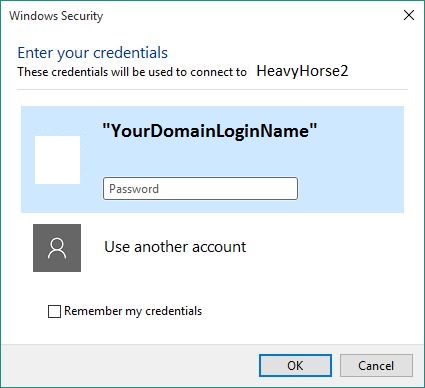Click the horizontal separator under the description
This screenshot has height=388, width=425.
click(x=212, y=89)
